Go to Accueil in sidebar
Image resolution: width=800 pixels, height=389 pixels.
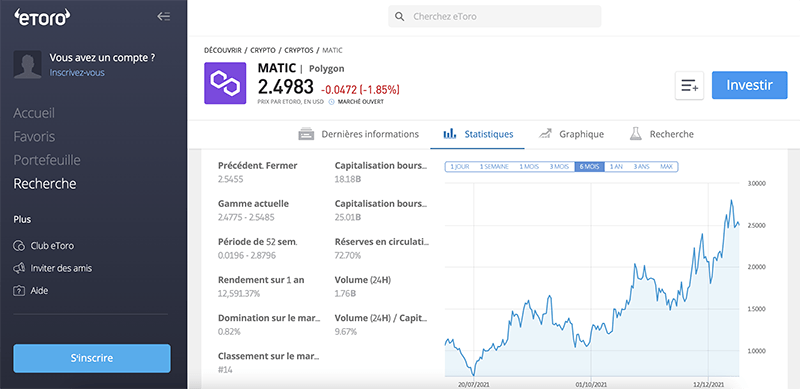coord(34,113)
